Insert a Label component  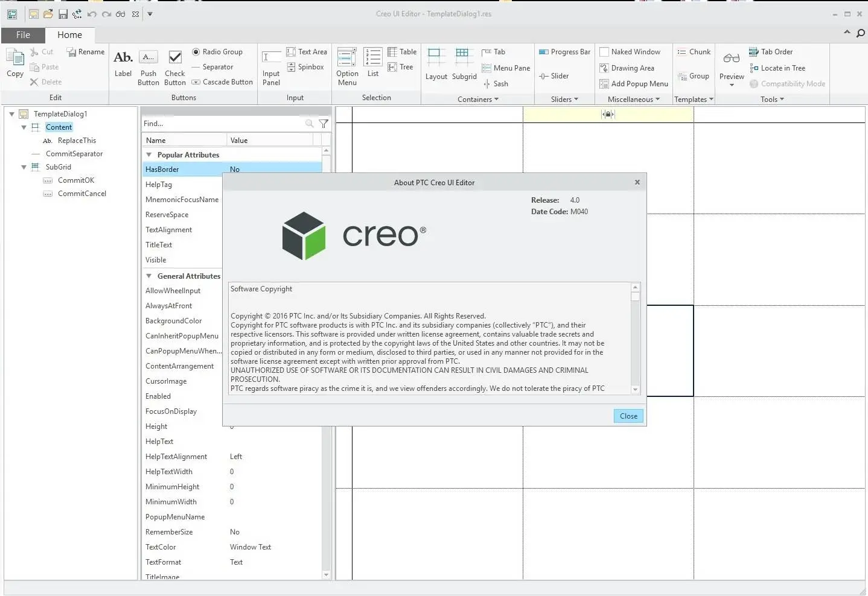coord(123,63)
